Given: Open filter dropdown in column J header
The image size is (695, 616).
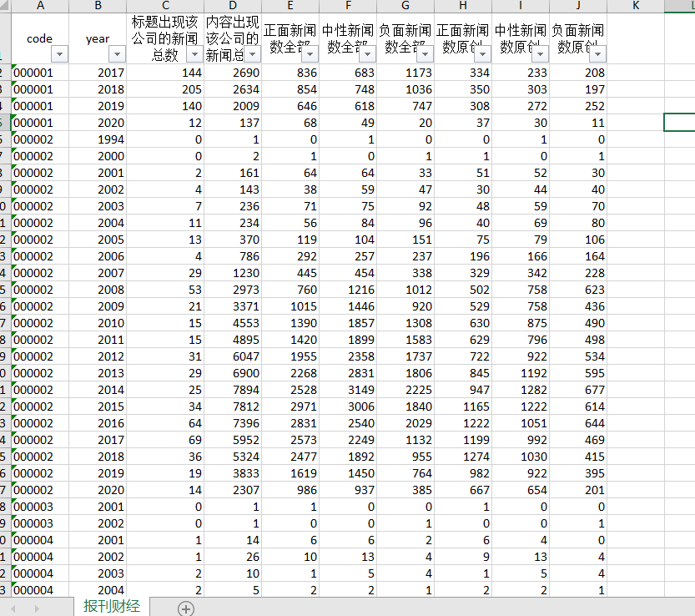Looking at the screenshot, I should [598, 54].
